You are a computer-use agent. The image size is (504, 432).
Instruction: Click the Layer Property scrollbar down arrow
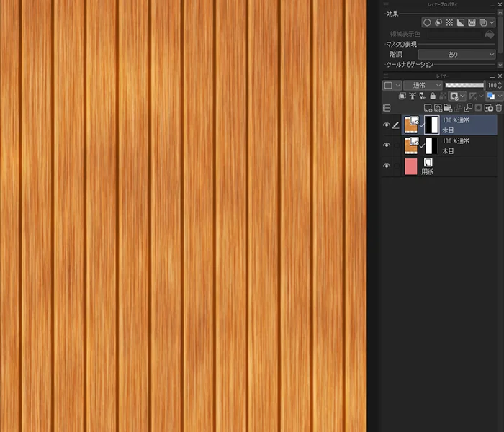point(500,65)
